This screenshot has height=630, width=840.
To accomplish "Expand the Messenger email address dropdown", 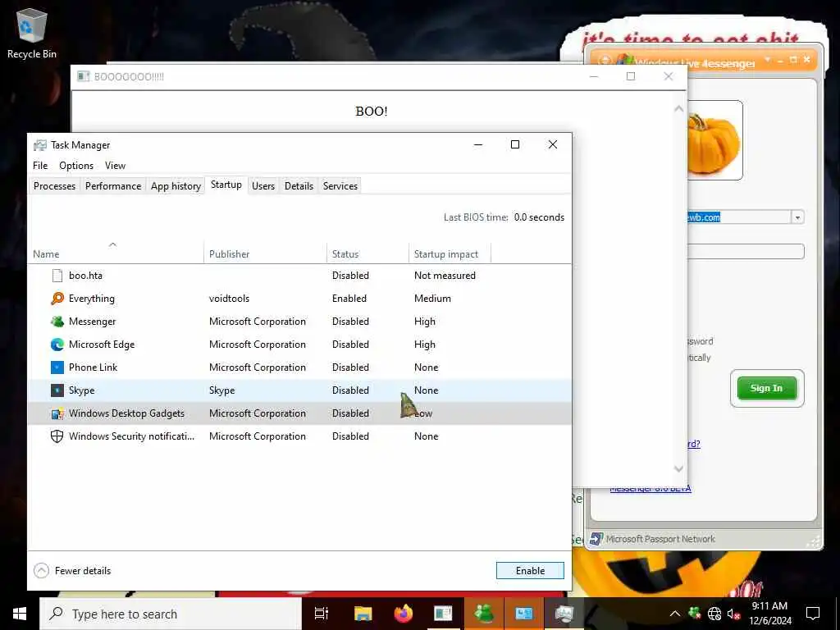I will click(797, 217).
